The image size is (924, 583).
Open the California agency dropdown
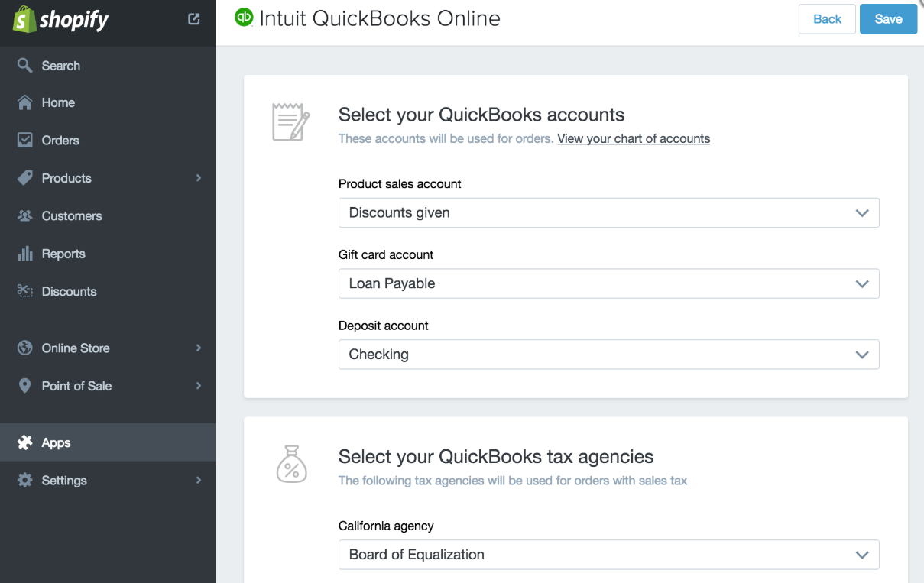pyautogui.click(x=608, y=555)
